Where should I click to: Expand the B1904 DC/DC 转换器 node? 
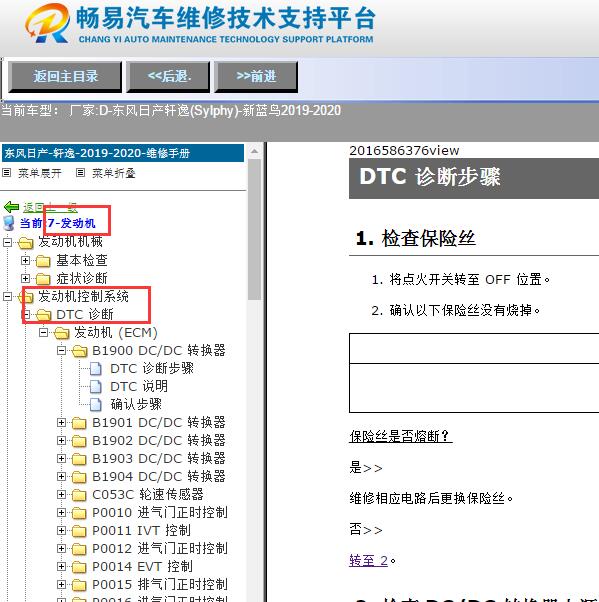(61, 476)
